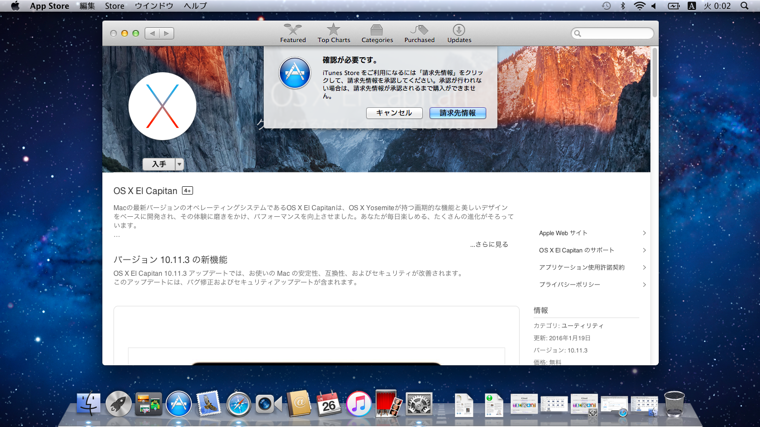Open Finder from the dock

point(89,404)
